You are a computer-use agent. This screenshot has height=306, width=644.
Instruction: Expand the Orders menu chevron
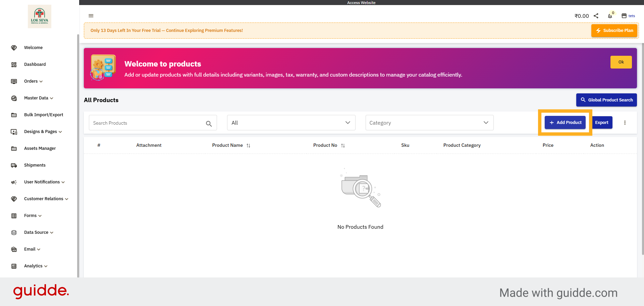41,82
